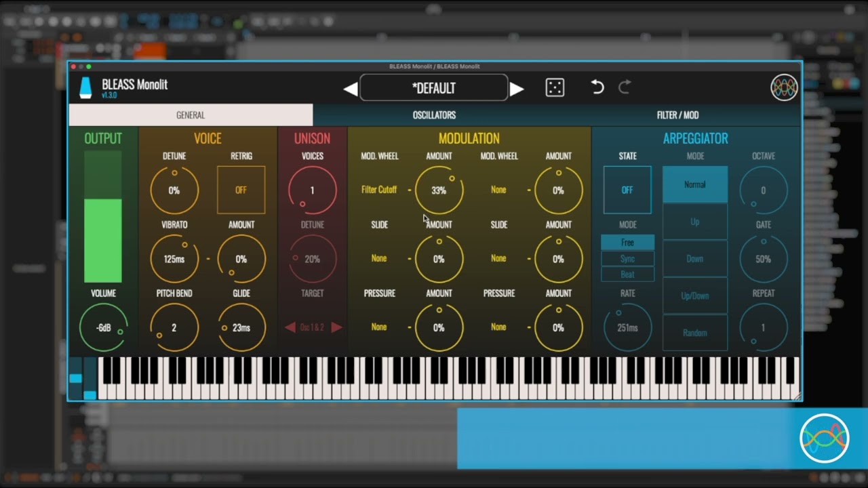Open the BLEASS logo menu at top right

784,87
